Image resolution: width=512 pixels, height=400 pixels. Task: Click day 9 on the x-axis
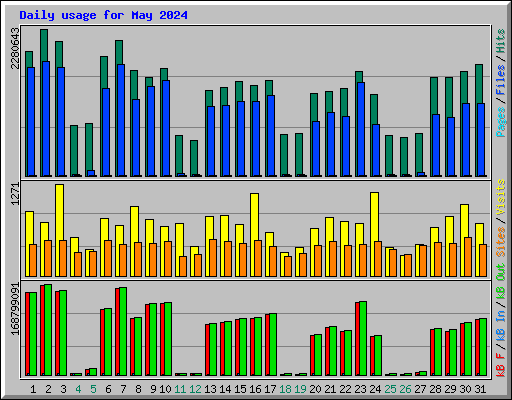(x=153, y=389)
